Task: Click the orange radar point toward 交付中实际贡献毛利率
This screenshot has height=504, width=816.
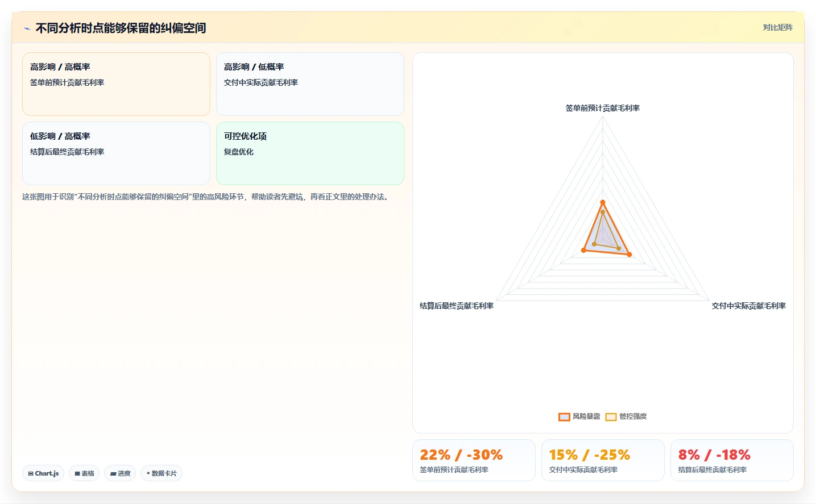Action: point(629,255)
